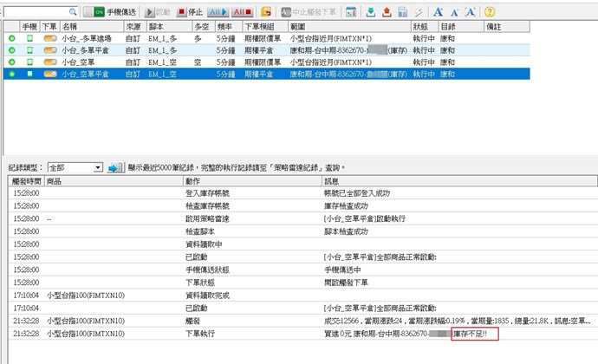Viewport: 598px width, 364px height.
Task: Toggle order switch for 小台_多單進場 row
Action: pyautogui.click(x=49, y=40)
